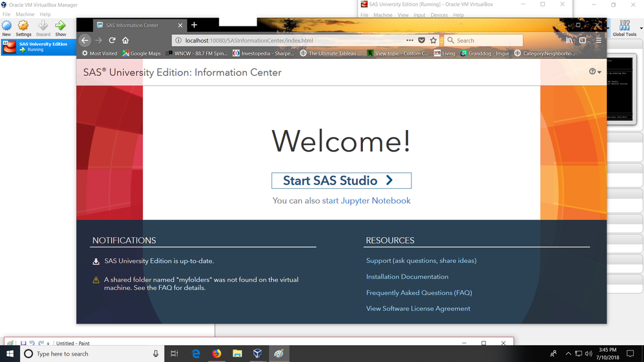Switch to Paint on the taskbar
Viewport: 644px width, 362px height.
(x=279, y=354)
